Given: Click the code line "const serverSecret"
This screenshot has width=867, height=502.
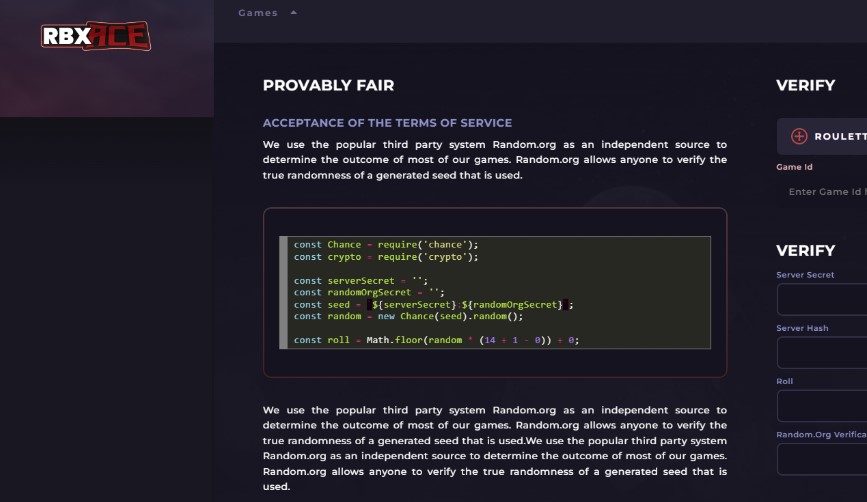Looking at the screenshot, I should point(361,281).
